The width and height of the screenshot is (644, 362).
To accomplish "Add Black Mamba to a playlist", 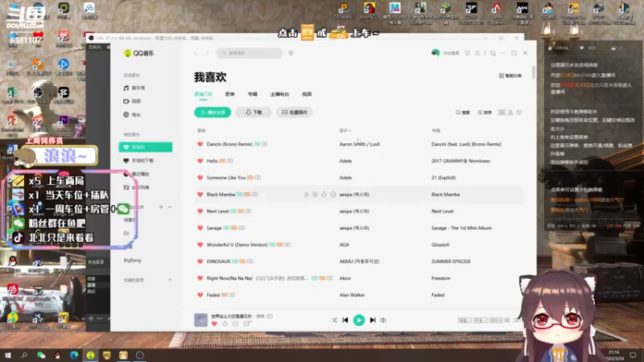I will tap(315, 195).
